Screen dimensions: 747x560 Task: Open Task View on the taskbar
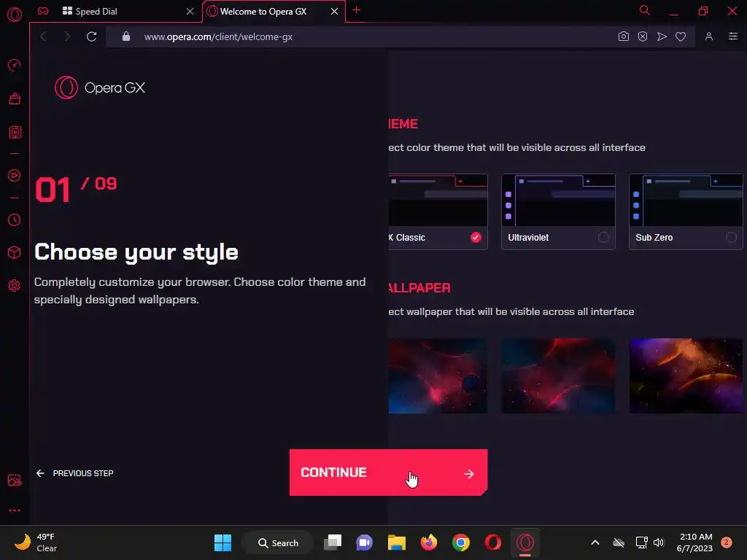pos(333,542)
